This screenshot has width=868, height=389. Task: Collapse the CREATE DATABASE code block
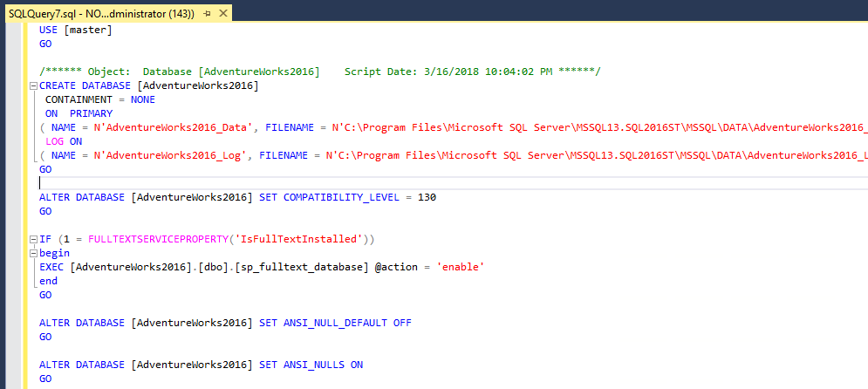33,86
